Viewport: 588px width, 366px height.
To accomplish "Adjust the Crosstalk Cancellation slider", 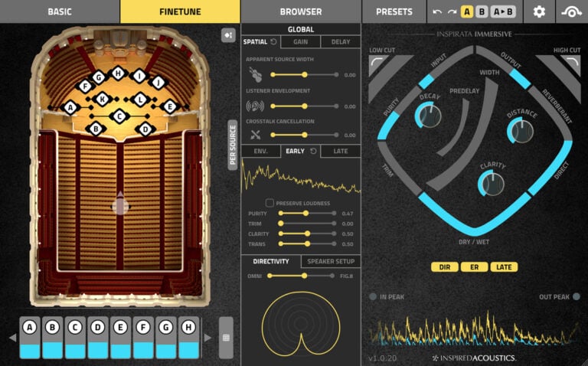I will click(304, 135).
